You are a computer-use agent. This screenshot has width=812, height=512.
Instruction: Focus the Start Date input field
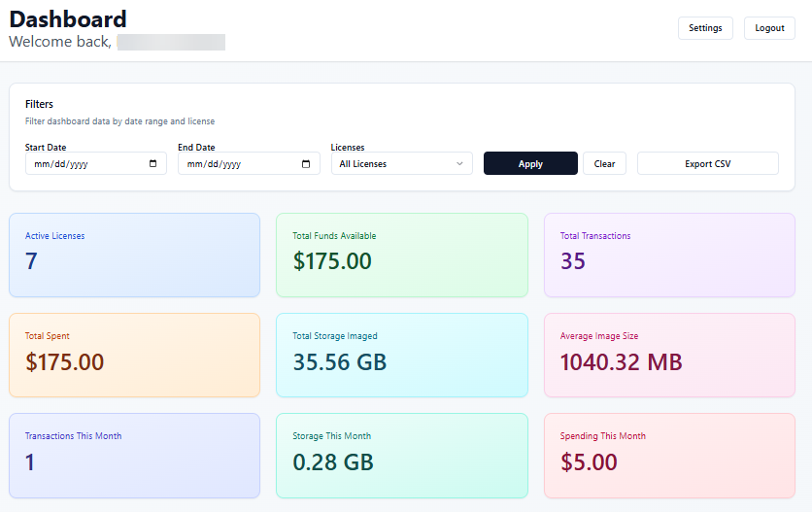point(96,164)
